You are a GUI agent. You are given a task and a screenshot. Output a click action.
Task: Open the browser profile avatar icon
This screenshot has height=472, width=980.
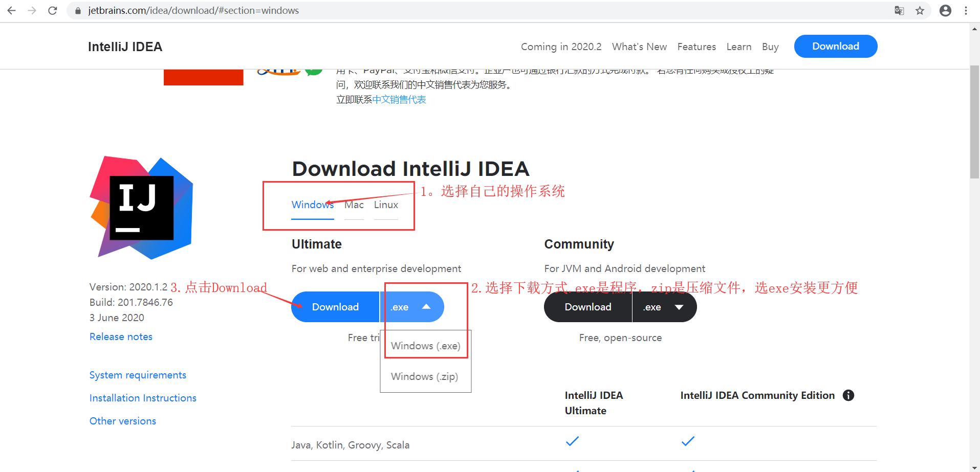(945, 10)
